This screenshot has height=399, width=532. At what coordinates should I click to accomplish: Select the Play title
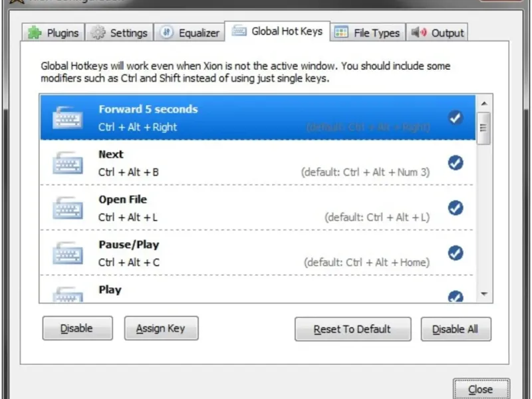pyautogui.click(x=110, y=290)
